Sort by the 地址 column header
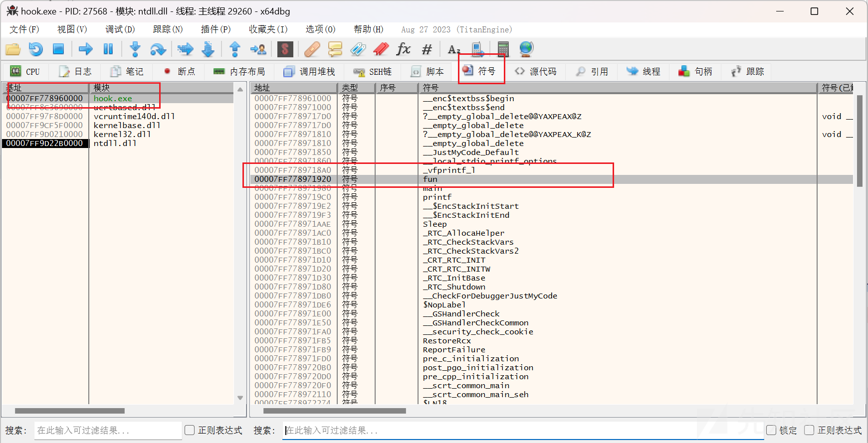Screen dimensions: 868x443 (x=294, y=88)
